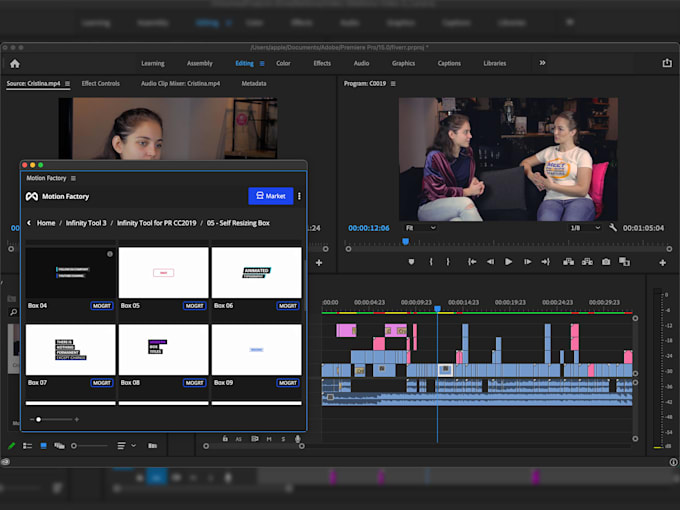The image size is (680, 510).
Task: Enable voice-over record microphone
Action: 298,439
